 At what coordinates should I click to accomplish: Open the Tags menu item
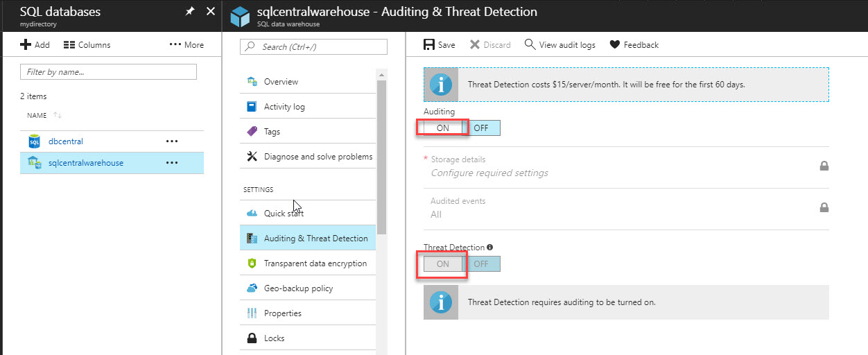[x=308, y=132]
